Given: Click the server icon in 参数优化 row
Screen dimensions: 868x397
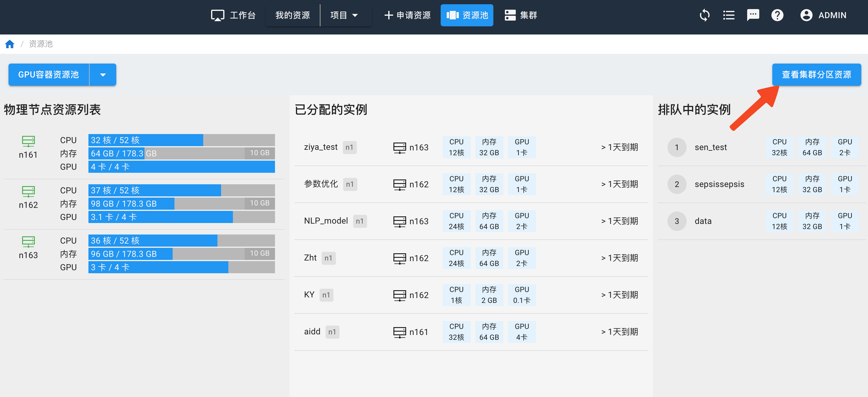Looking at the screenshot, I should (x=399, y=185).
